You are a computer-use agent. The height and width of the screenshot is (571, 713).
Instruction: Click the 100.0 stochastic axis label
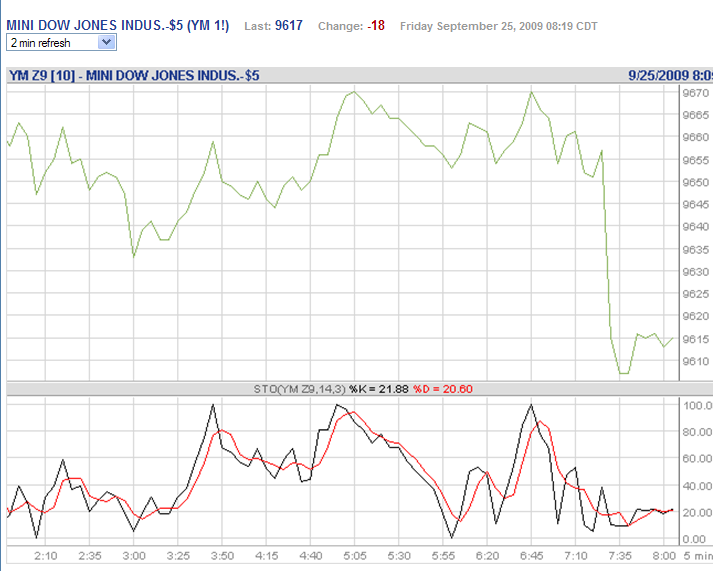pyautogui.click(x=698, y=406)
